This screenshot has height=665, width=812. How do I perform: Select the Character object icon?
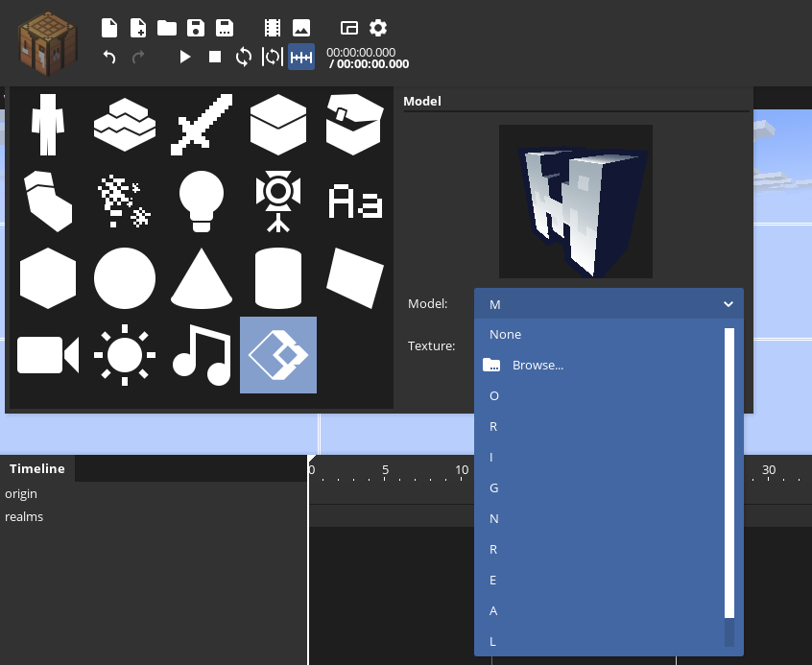(46, 125)
